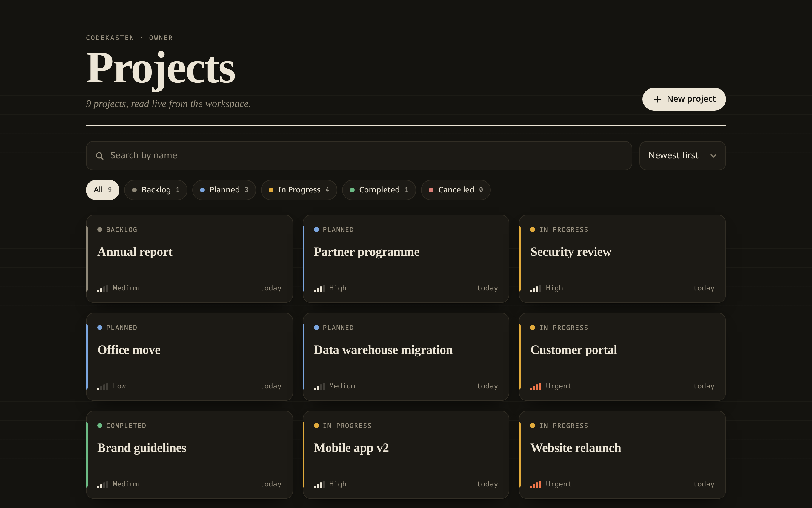Screen dimensions: 812x508
Task: Click the Backlog status dot on Annual report
Action: (x=100, y=229)
